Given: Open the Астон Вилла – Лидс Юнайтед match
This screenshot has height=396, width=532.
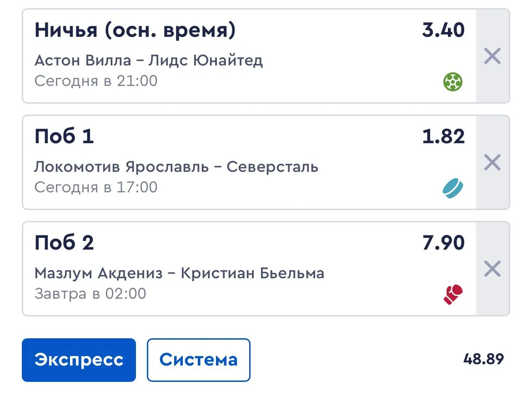Looking at the screenshot, I should click(149, 60).
